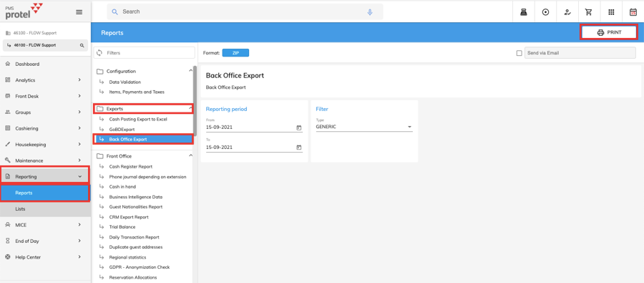Click the End of Day hourglass icon

click(7, 241)
